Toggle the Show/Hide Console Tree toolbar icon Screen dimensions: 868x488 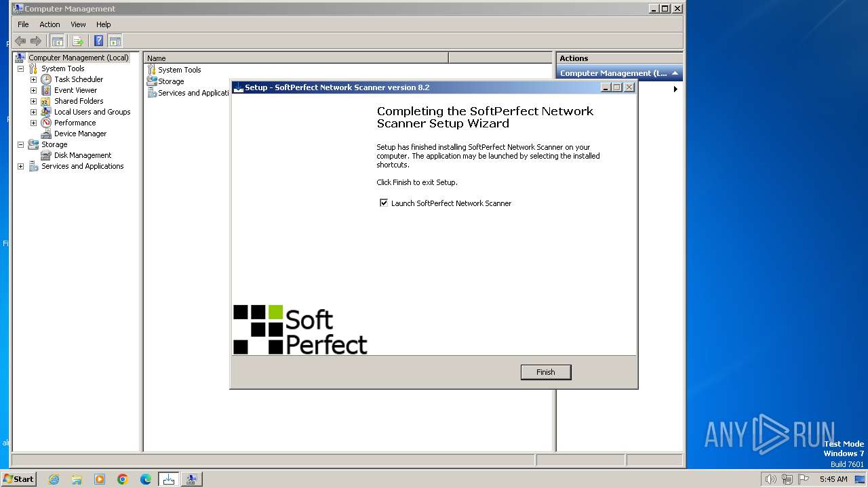point(58,41)
